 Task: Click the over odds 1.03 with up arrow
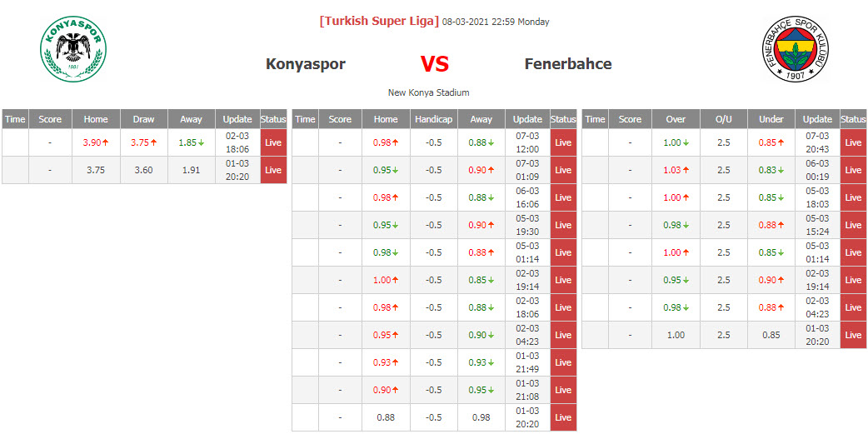[x=676, y=170]
